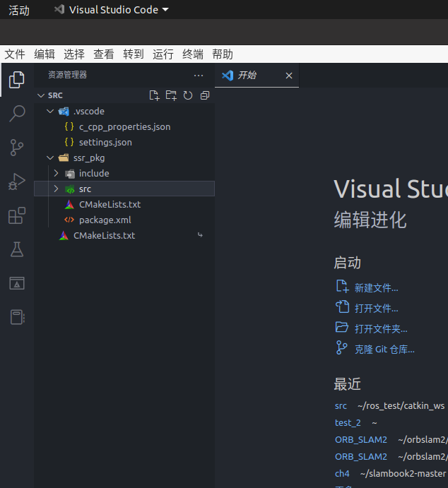Click the 打开文件夹... link

381,328
